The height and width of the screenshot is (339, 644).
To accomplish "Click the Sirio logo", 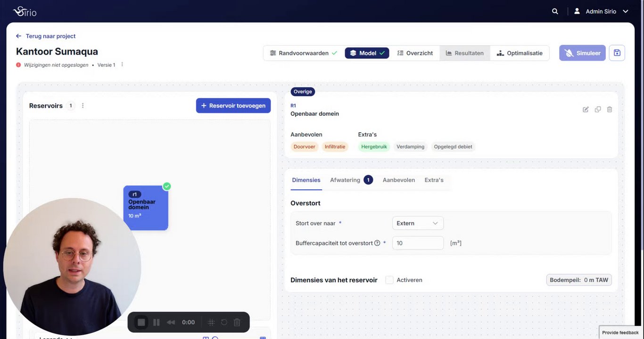I will 25,11.
